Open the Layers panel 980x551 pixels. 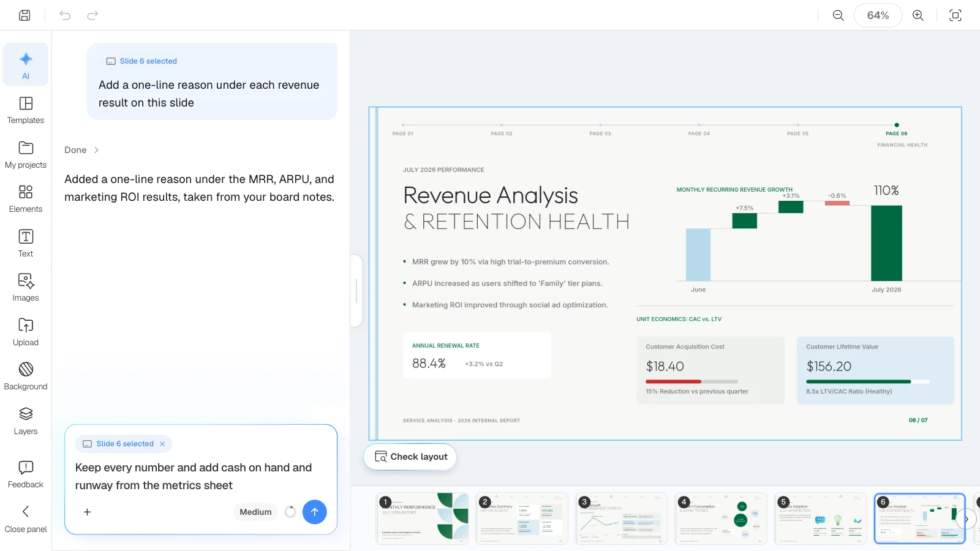(x=26, y=421)
